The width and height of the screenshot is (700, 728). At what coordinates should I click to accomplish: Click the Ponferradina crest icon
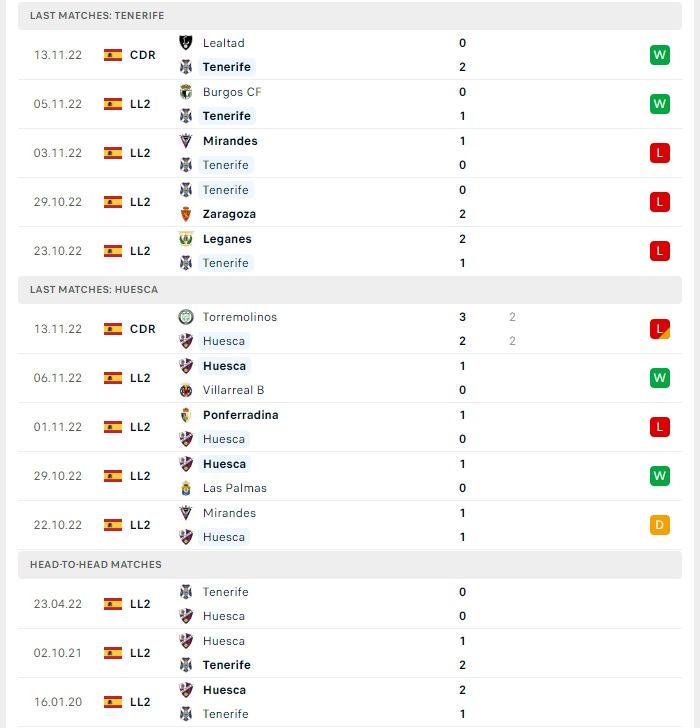pyautogui.click(x=186, y=415)
